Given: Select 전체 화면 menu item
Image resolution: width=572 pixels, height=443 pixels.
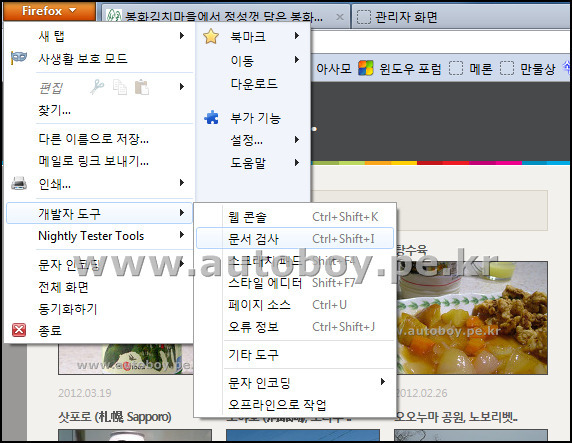Looking at the screenshot, I should (x=63, y=287).
